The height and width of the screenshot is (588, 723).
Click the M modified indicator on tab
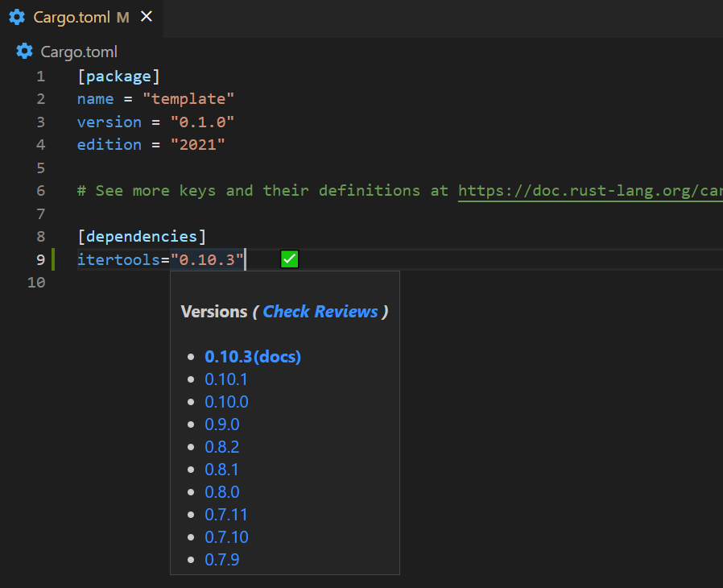click(x=122, y=18)
